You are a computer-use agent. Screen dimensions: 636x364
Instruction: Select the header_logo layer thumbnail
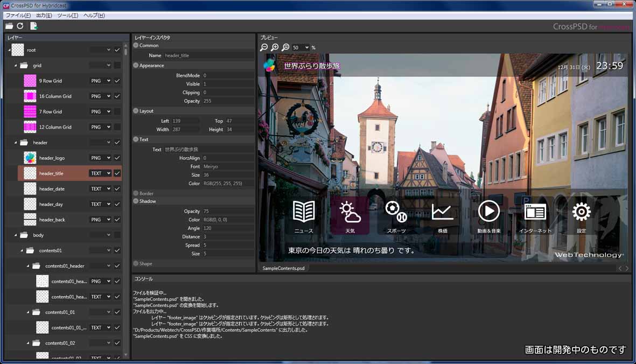30,158
